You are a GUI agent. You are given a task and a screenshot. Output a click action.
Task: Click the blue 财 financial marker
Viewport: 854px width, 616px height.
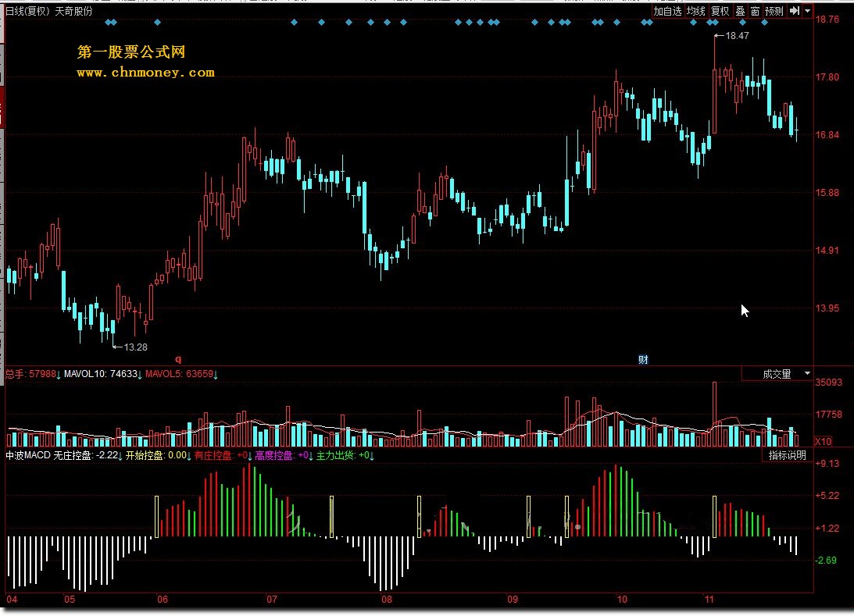[643, 359]
